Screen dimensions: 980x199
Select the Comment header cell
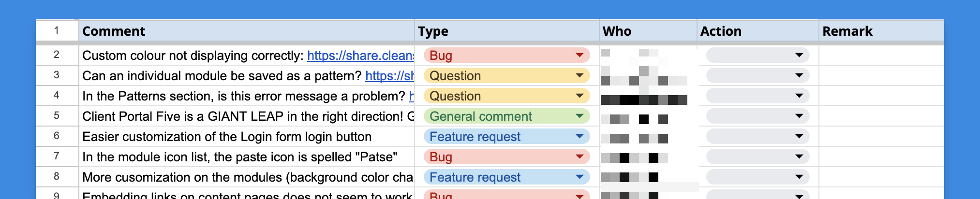(246, 31)
